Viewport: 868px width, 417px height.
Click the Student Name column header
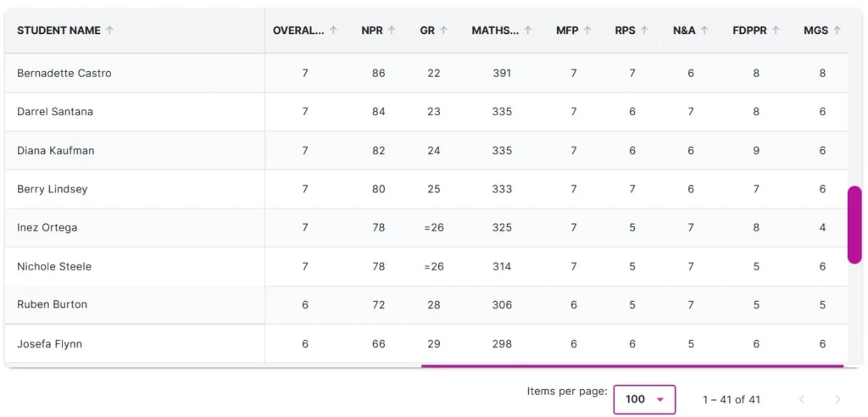58,31
